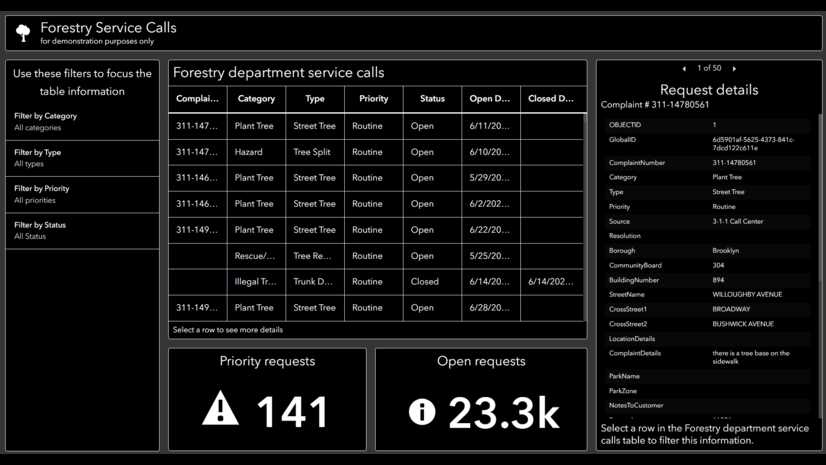Image resolution: width=826 pixels, height=465 pixels.
Task: Select the Hazard category cell
Action: [257, 152]
